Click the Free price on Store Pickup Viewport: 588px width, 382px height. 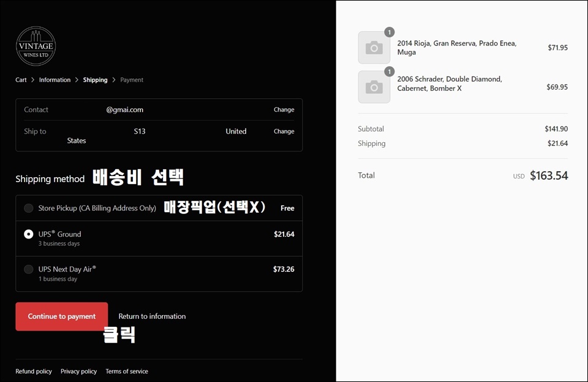click(x=287, y=208)
